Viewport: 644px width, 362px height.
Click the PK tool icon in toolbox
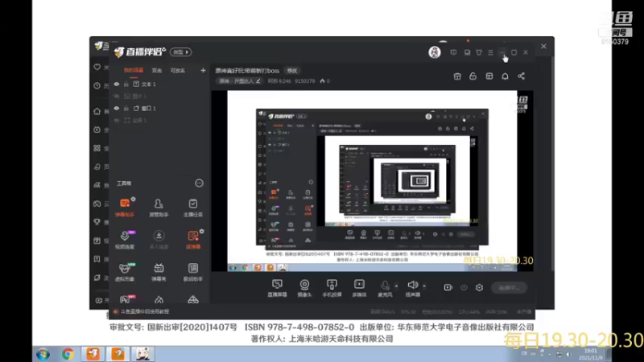[x=126, y=299]
